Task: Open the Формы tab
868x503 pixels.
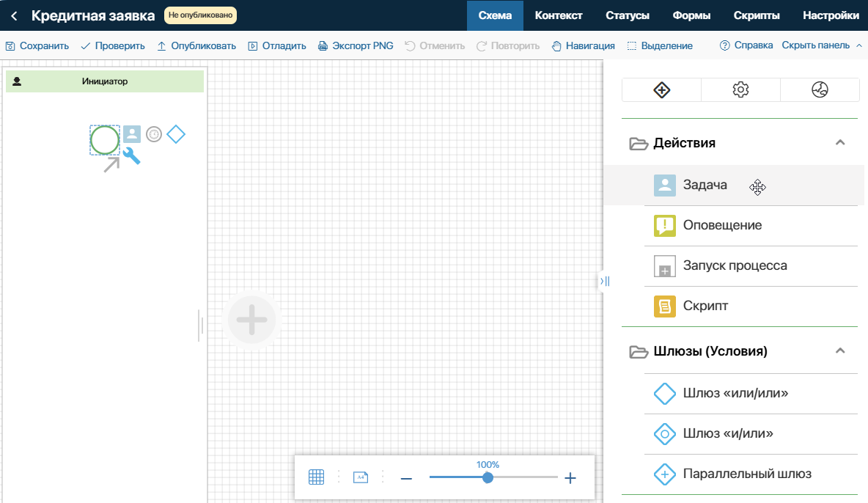Action: pyautogui.click(x=691, y=15)
